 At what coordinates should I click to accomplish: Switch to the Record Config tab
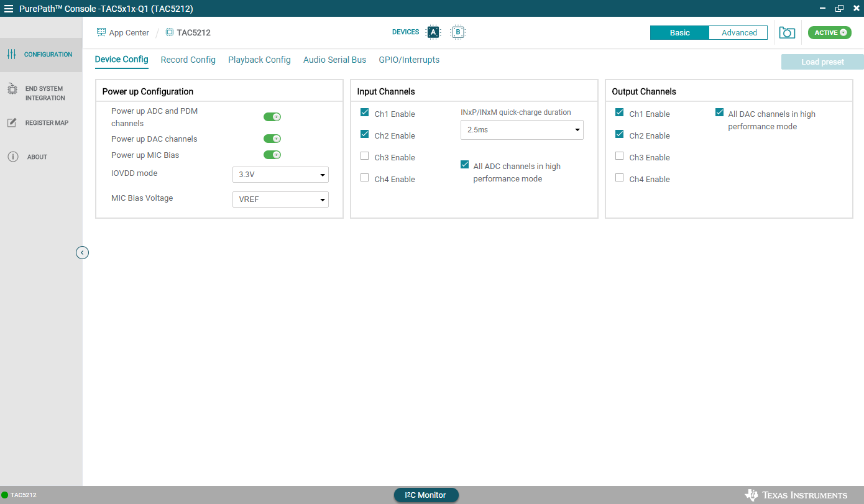pos(188,60)
